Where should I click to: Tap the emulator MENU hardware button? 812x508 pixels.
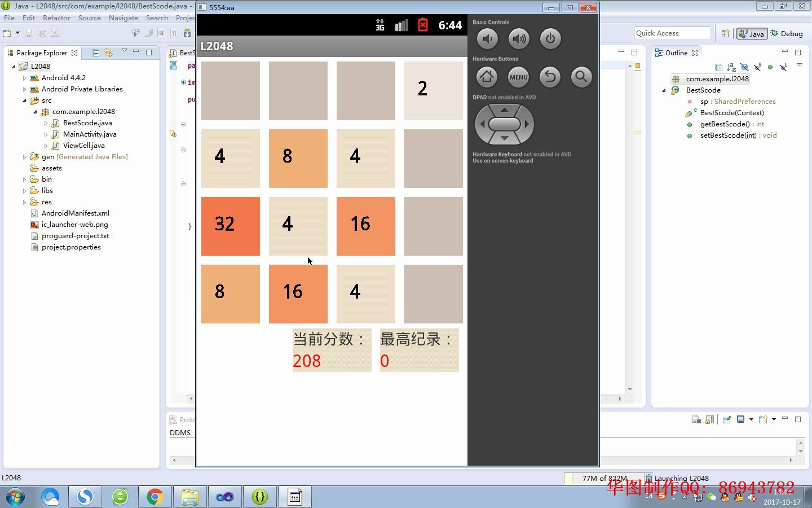click(x=518, y=77)
